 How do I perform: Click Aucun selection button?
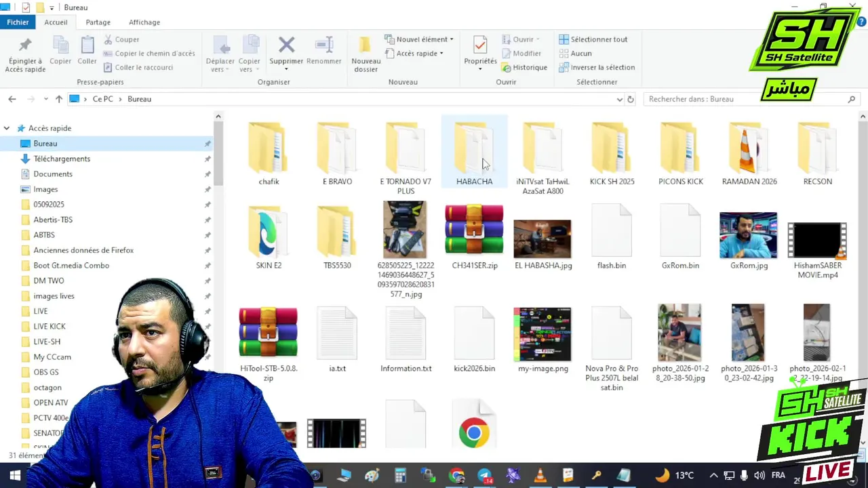tap(575, 54)
